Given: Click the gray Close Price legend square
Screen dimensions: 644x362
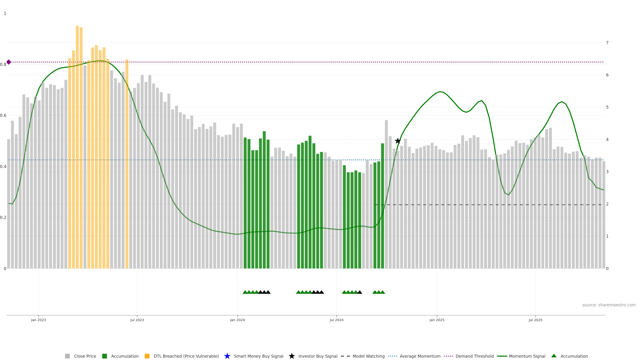Looking at the screenshot, I should 67,356.
